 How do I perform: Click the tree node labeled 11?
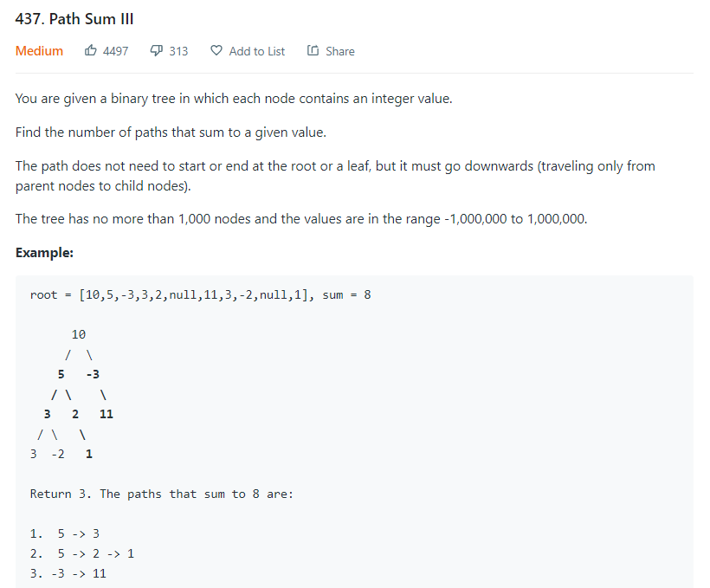106,414
